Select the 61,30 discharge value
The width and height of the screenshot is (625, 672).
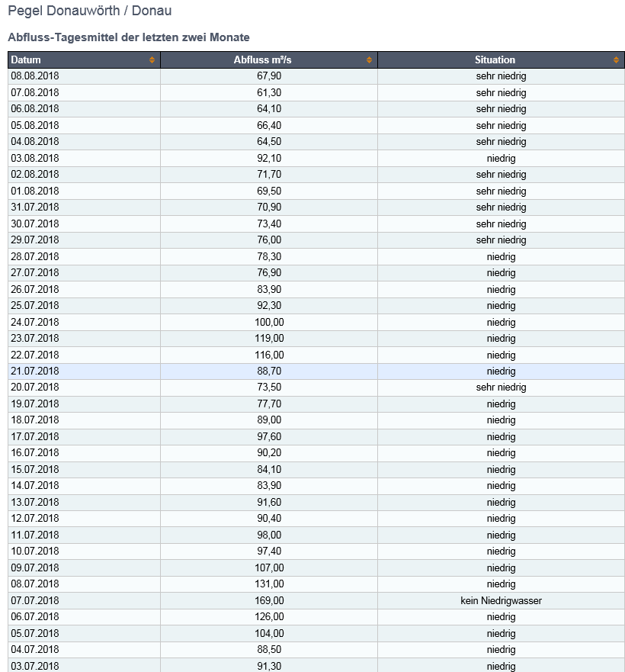269,92
